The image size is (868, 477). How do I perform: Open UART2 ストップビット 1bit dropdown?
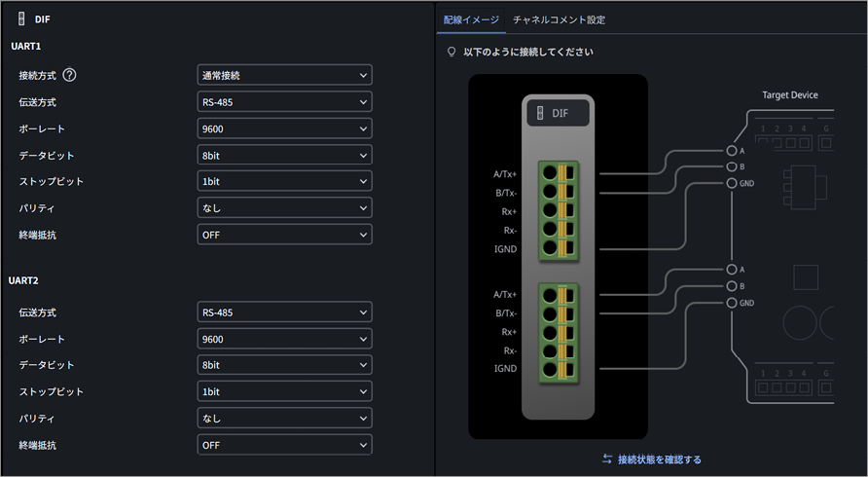[x=284, y=391]
